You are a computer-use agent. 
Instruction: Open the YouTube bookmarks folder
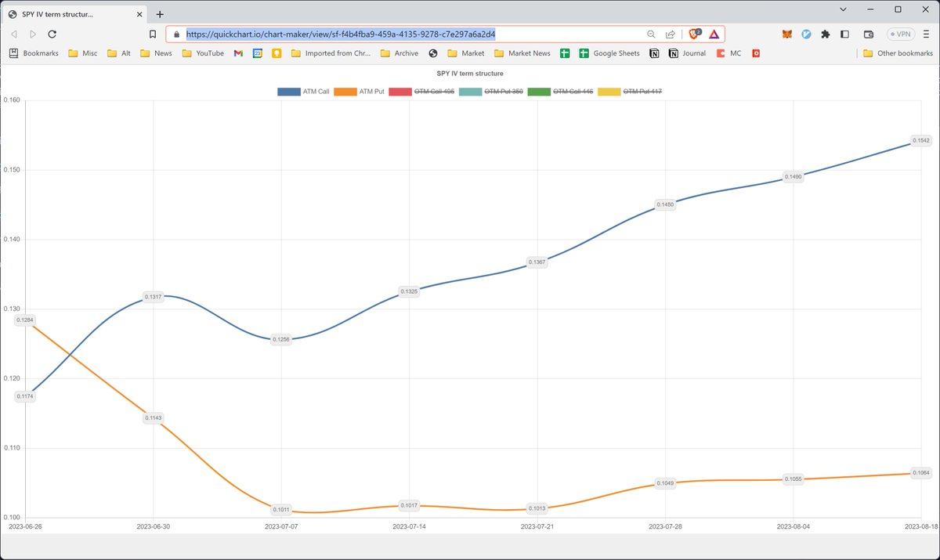pos(202,53)
